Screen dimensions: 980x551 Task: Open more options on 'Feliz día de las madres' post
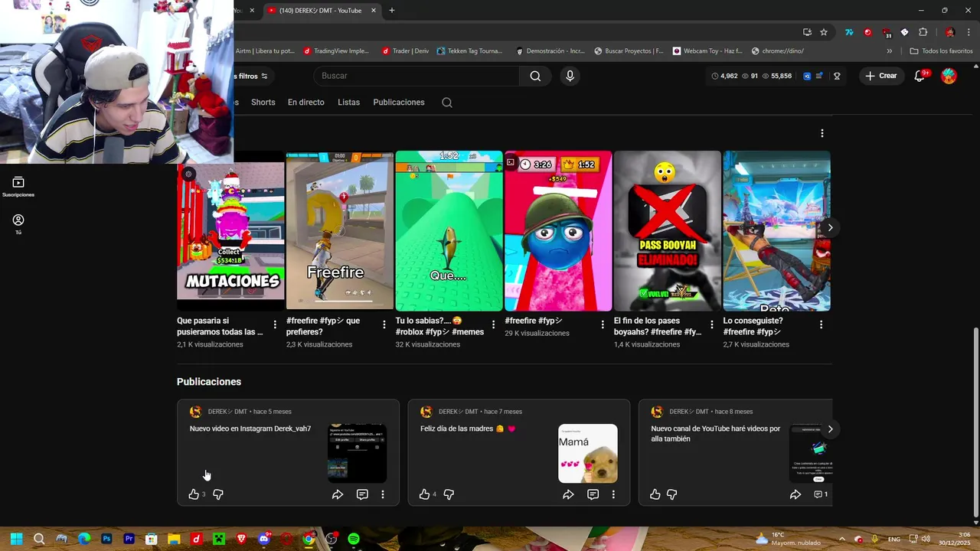613,494
